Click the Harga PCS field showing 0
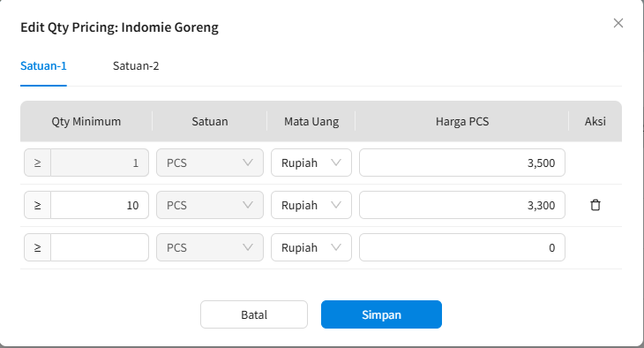The image size is (644, 348). coord(462,247)
